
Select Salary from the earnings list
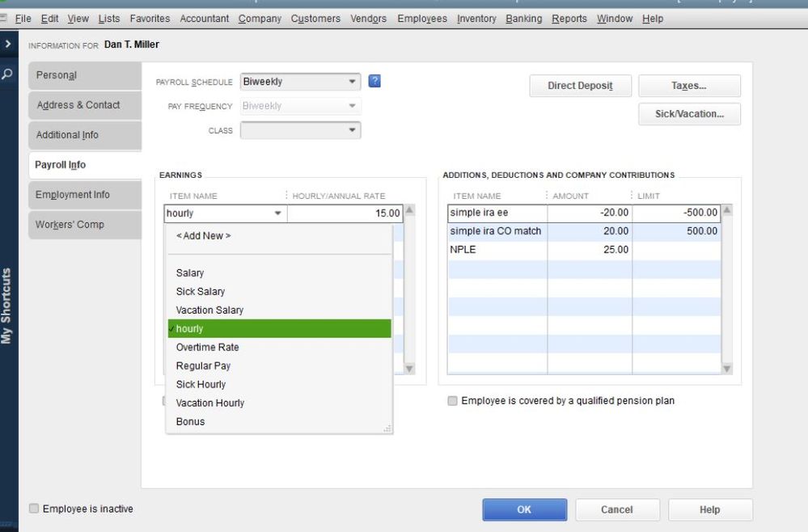click(279, 273)
